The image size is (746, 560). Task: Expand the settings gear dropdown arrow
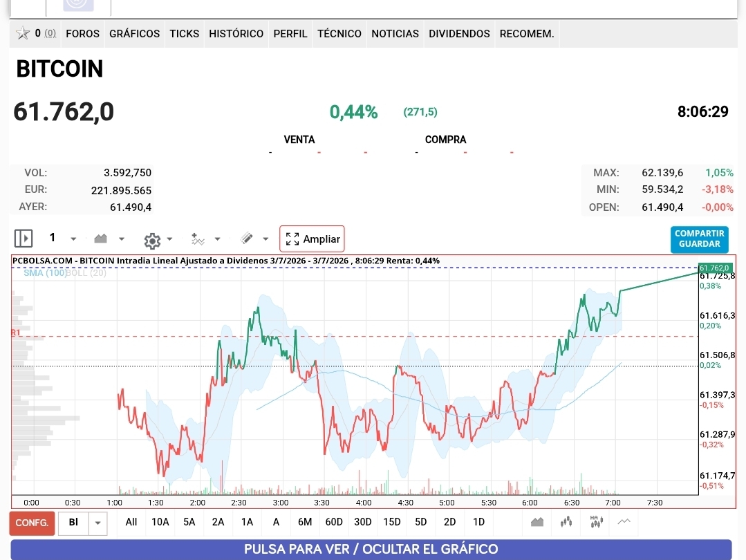169,239
